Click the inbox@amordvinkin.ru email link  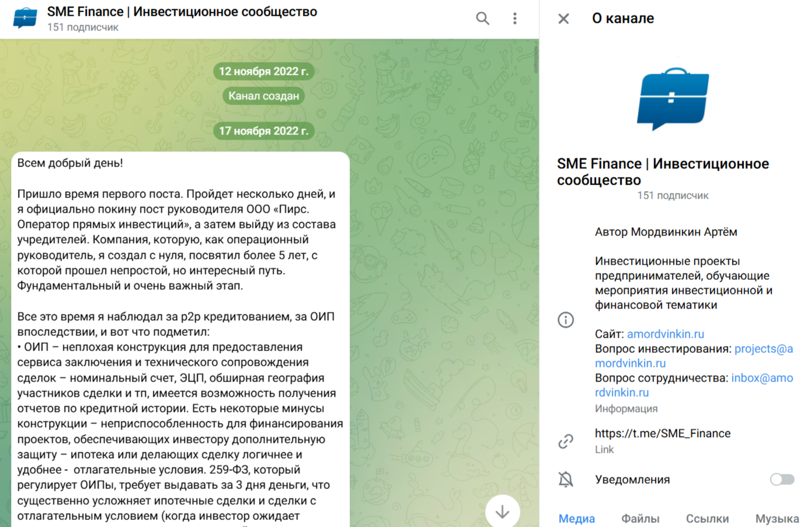click(x=694, y=385)
